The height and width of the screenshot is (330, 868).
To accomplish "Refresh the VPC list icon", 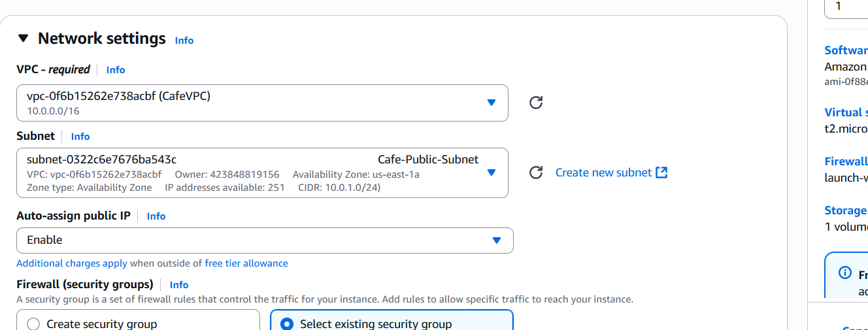I will click(536, 103).
